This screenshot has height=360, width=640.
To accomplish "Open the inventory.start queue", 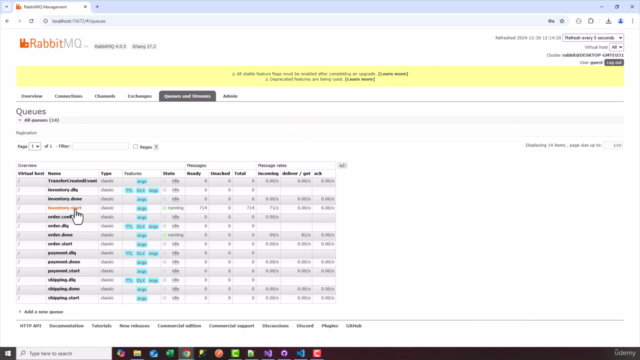I will [64, 208].
